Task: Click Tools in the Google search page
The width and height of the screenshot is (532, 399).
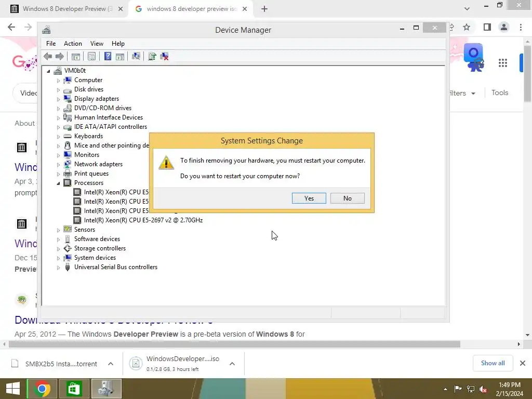Action: [500, 92]
